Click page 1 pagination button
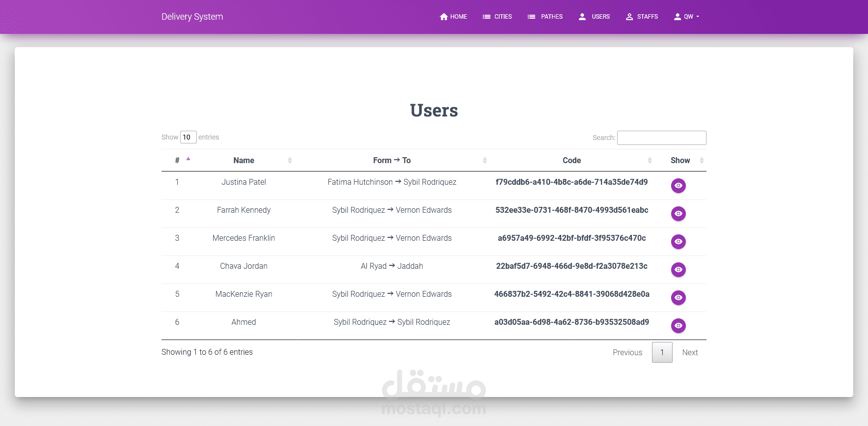The image size is (868, 426). point(662,352)
